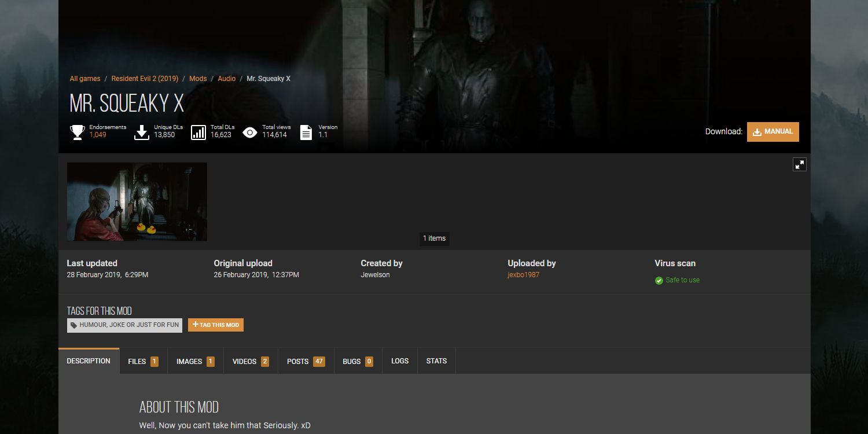This screenshot has width=868, height=434.
Task: Switch to the Videos tab
Action: pos(251,361)
